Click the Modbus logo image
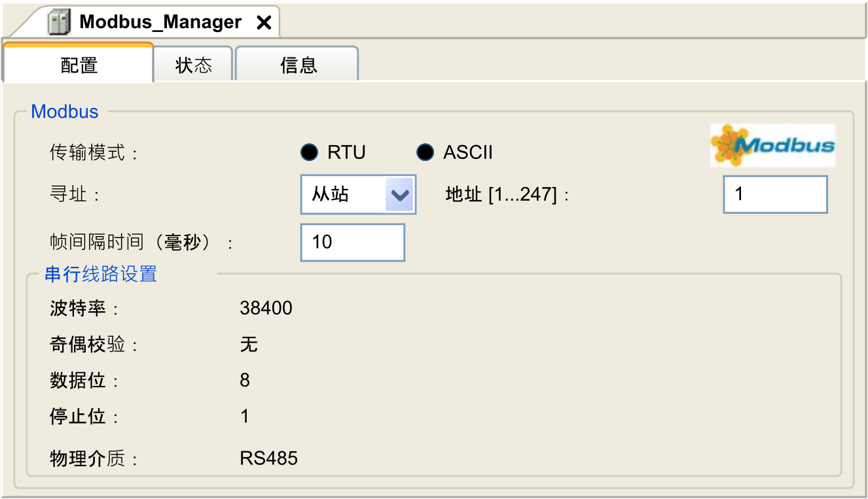This screenshot has height=499, width=868. pos(772,145)
